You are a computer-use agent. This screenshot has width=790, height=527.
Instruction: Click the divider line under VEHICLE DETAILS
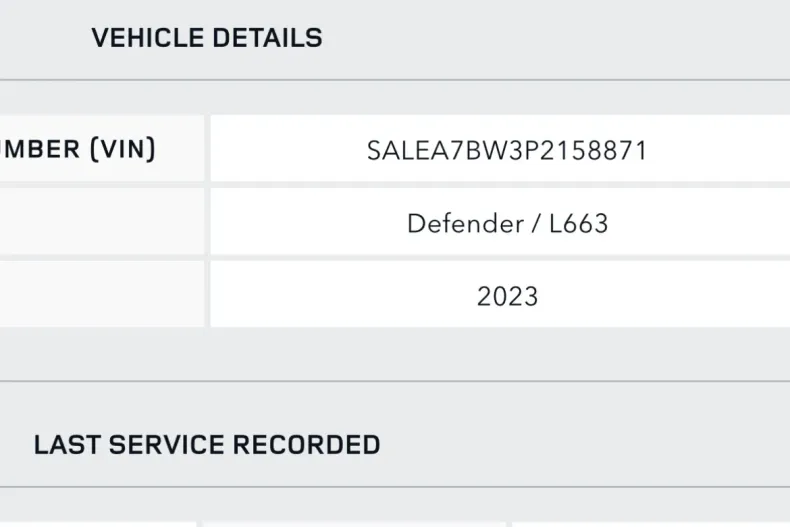click(x=395, y=80)
